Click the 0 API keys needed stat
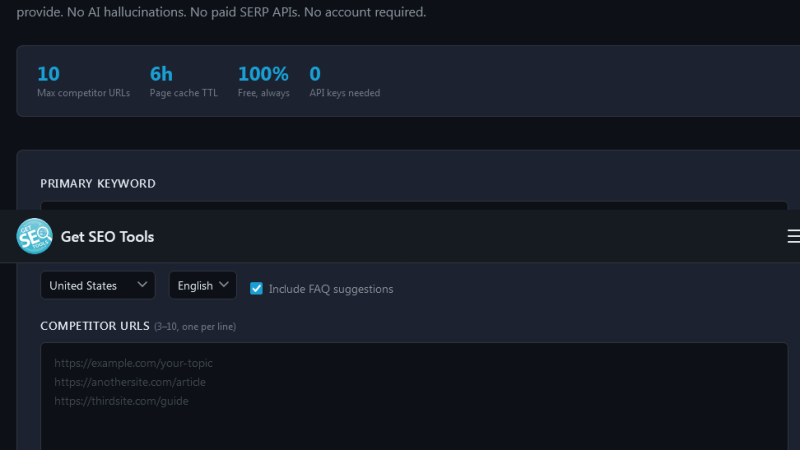Viewport: 800px width, 450px height. pos(344,81)
